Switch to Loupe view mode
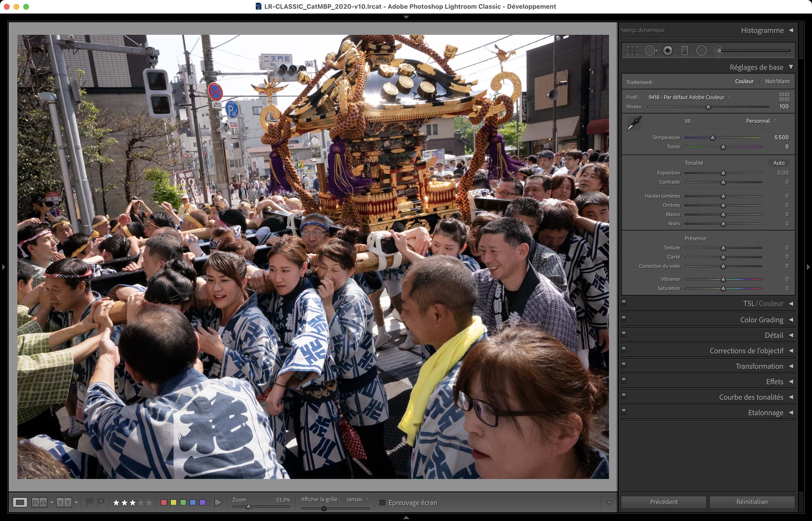The width and height of the screenshot is (812, 521). tap(20, 502)
